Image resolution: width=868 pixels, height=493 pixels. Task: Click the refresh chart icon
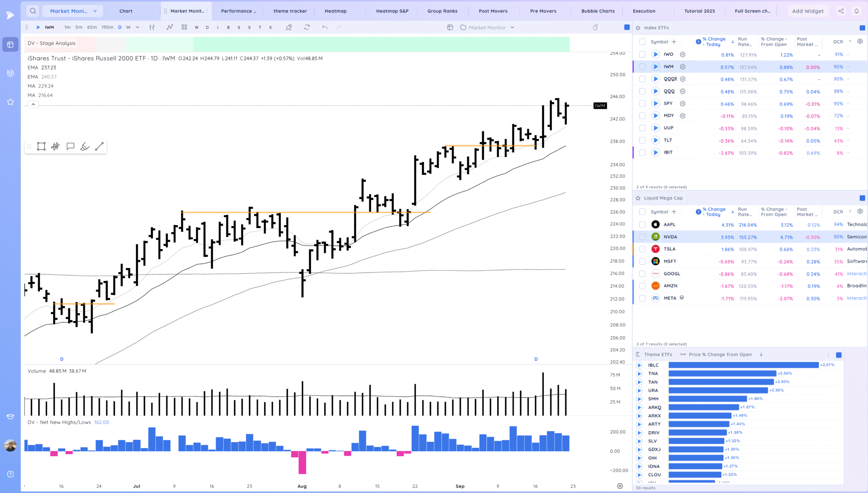(307, 27)
